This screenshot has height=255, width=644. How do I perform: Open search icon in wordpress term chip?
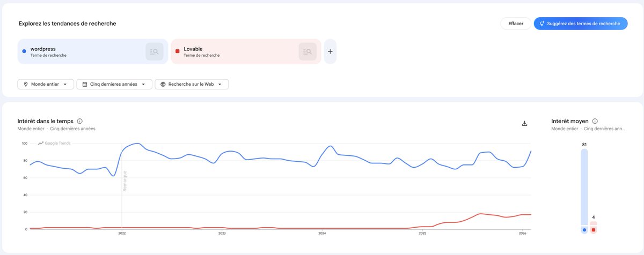155,52
